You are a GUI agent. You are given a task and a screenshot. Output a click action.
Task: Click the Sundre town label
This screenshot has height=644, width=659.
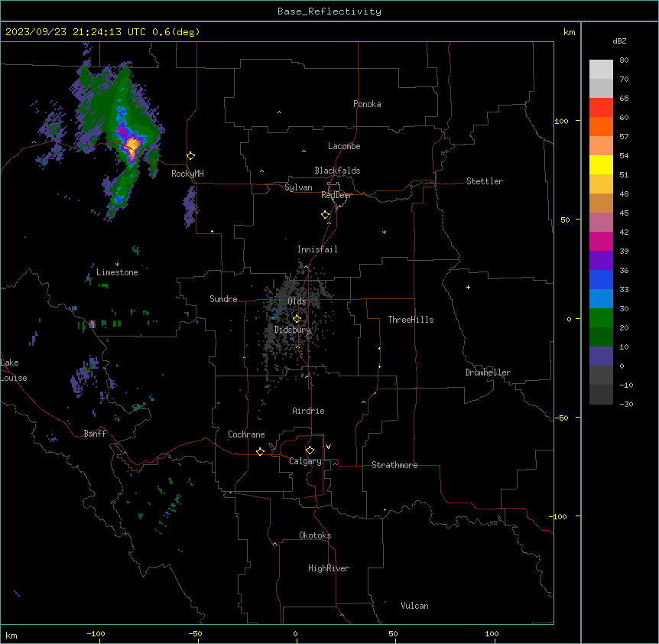(x=223, y=299)
